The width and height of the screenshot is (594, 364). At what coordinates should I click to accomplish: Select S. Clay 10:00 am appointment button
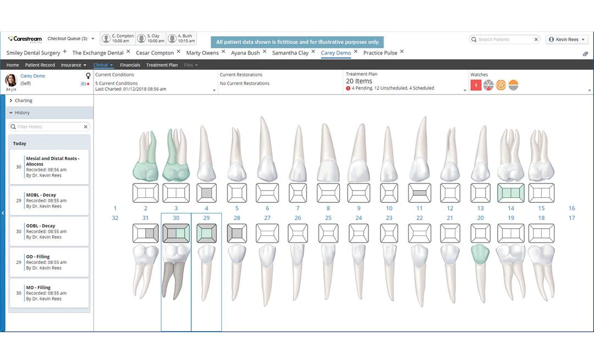[x=151, y=38]
